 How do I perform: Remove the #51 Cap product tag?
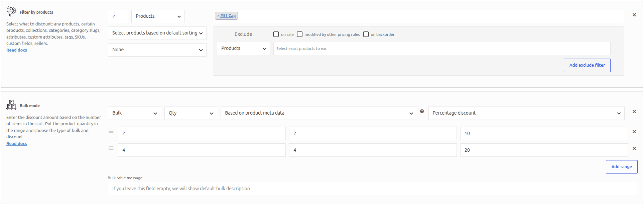click(218, 16)
